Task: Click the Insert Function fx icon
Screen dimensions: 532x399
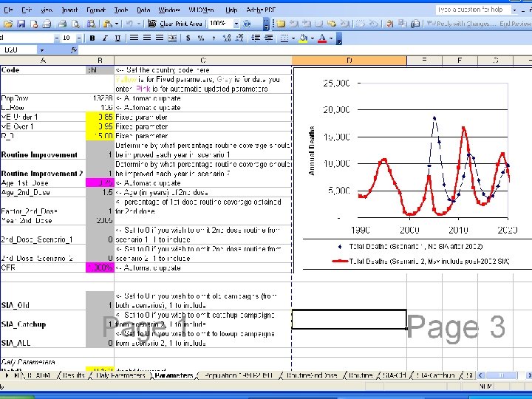Action: coord(74,50)
